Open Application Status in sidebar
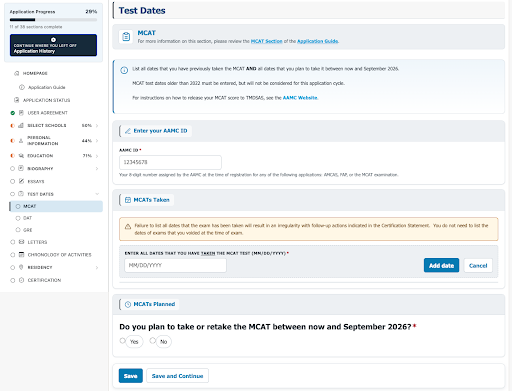The width and height of the screenshot is (512, 391). click(46, 100)
